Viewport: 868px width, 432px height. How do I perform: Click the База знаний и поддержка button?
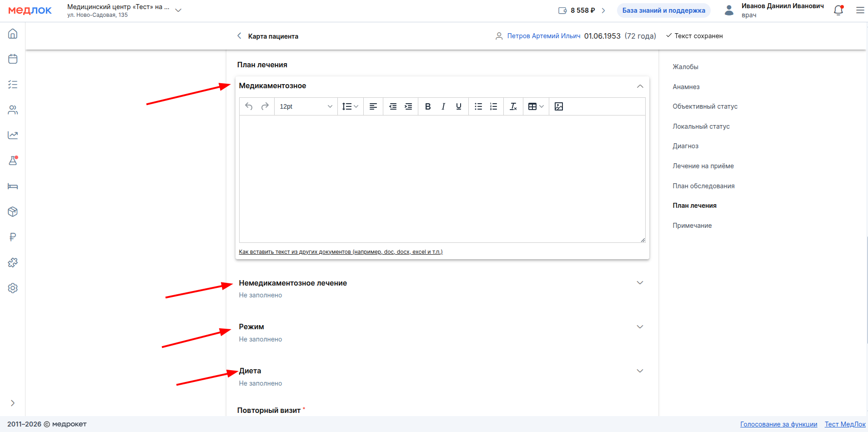click(x=663, y=10)
